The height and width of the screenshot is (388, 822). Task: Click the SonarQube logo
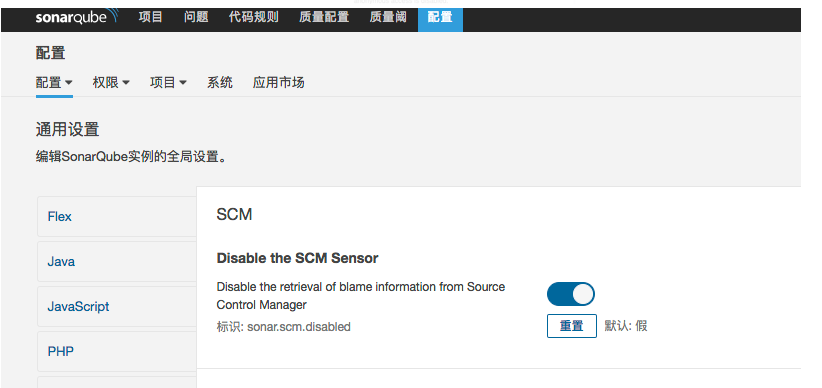(x=77, y=17)
